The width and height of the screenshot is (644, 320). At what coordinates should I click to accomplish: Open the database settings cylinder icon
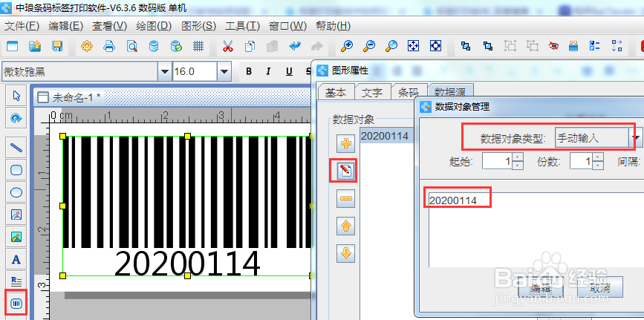(x=154, y=46)
